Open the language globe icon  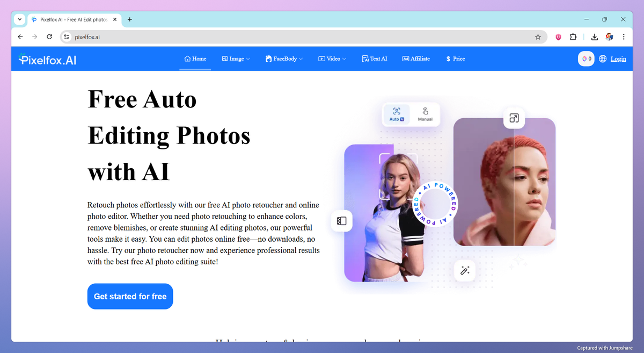pos(603,59)
